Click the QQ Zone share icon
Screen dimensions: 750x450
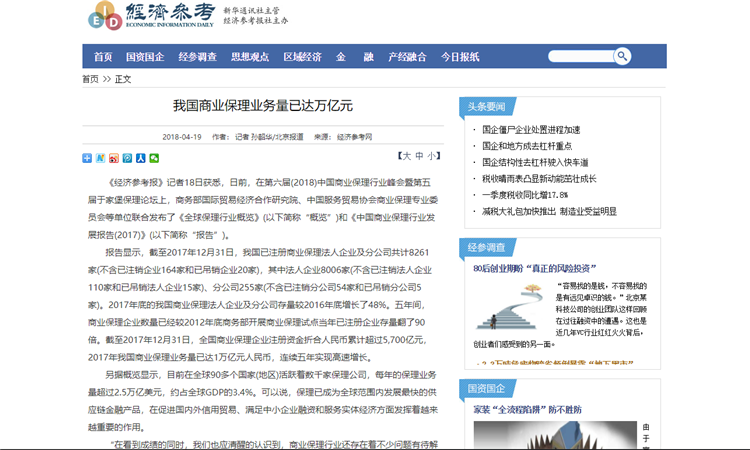tap(100, 158)
